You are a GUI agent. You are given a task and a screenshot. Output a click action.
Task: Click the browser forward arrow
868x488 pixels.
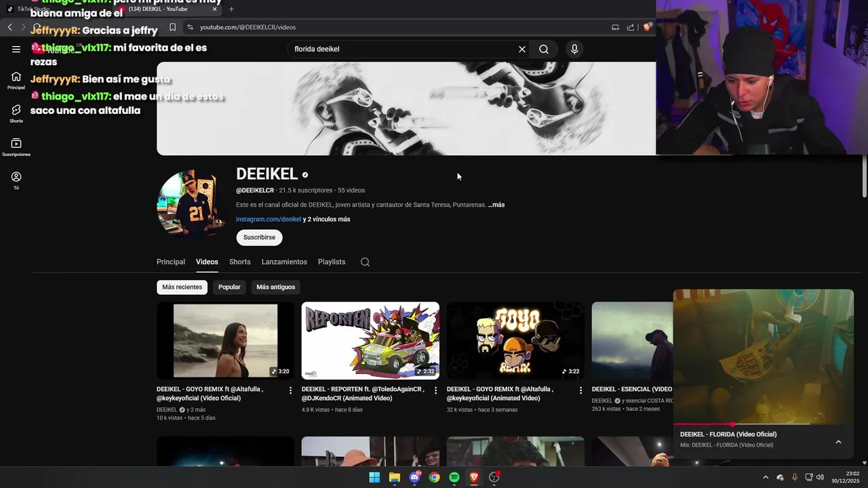click(x=23, y=27)
